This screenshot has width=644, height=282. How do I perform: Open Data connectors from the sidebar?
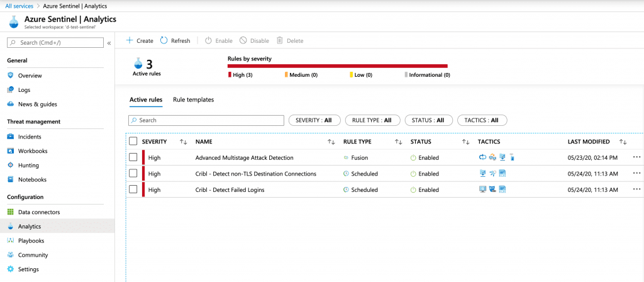point(38,212)
